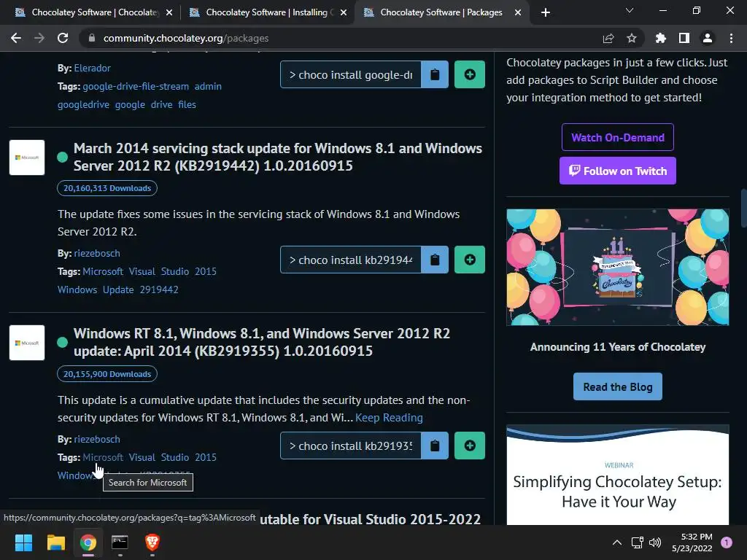Open a new browser tab
This screenshot has width=747, height=560.
546,12
